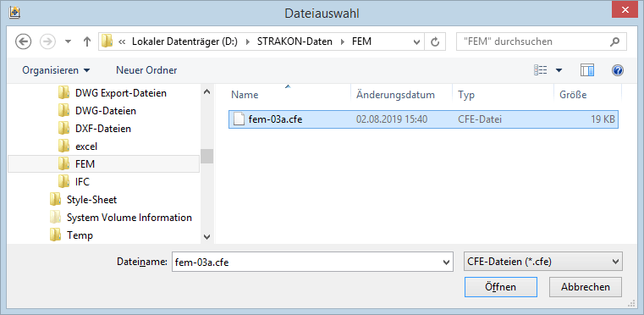The image size is (644, 315).
Task: Toggle the preview pane
Action: click(x=587, y=70)
